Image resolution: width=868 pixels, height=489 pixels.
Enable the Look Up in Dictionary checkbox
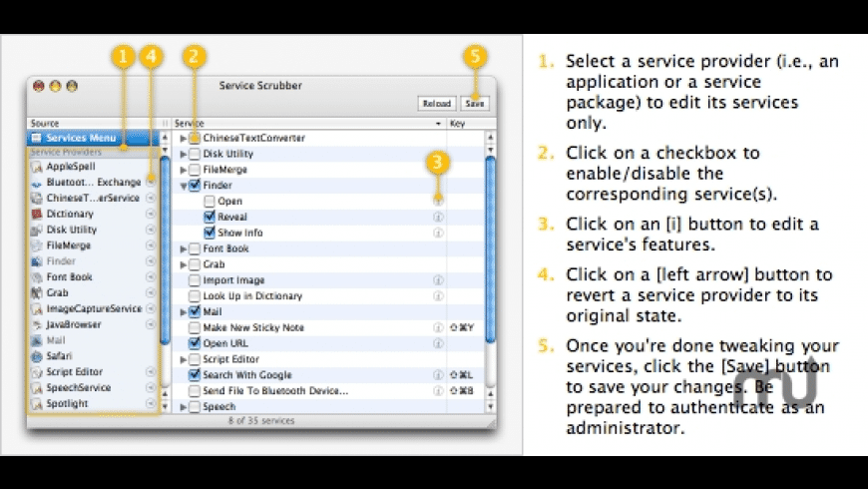point(195,296)
